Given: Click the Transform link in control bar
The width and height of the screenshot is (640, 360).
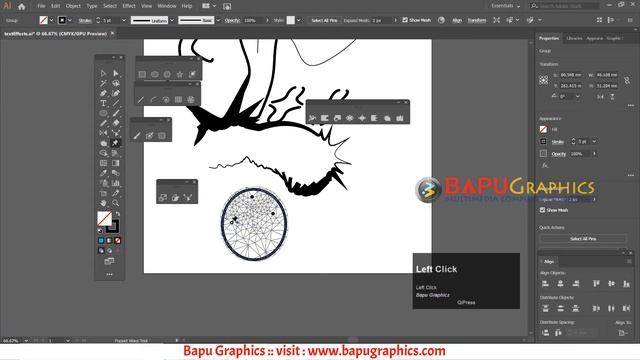Looking at the screenshot, I should [x=477, y=20].
